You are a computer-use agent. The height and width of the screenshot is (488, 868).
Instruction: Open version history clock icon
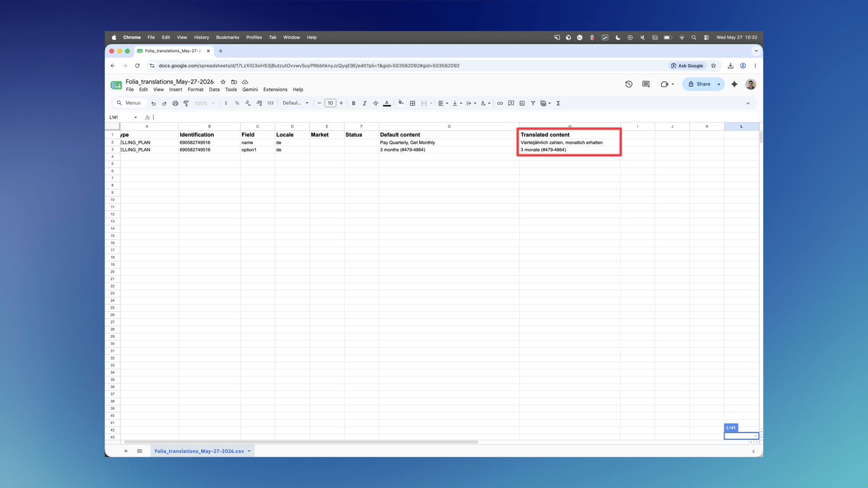click(629, 84)
